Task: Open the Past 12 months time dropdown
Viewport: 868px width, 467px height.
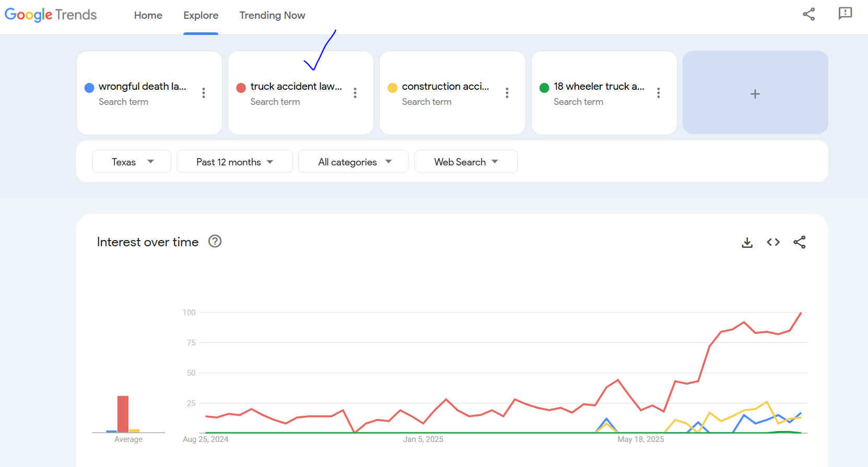Action: coord(234,162)
